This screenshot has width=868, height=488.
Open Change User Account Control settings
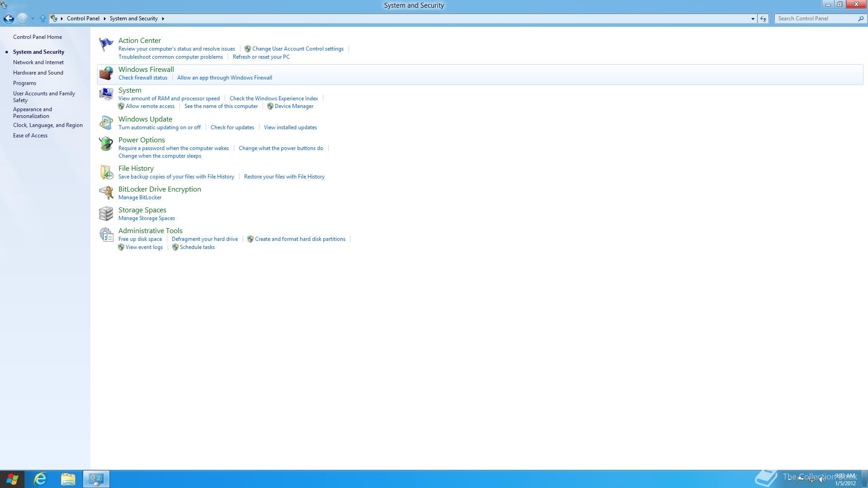[298, 49]
